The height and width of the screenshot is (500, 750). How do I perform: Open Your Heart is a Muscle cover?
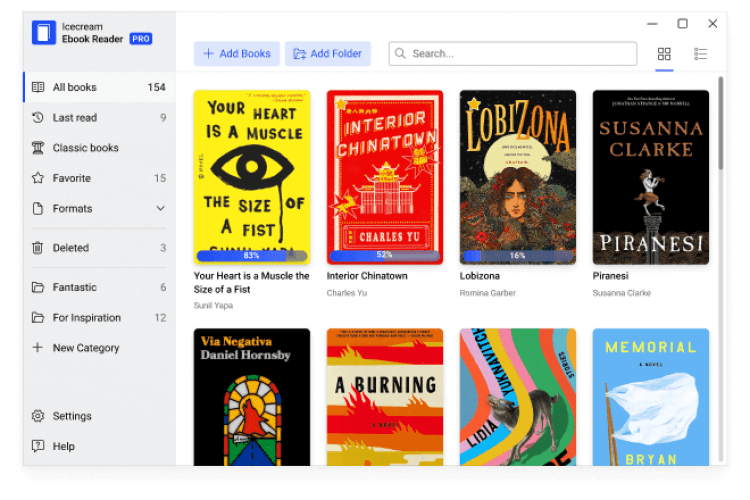(x=252, y=177)
